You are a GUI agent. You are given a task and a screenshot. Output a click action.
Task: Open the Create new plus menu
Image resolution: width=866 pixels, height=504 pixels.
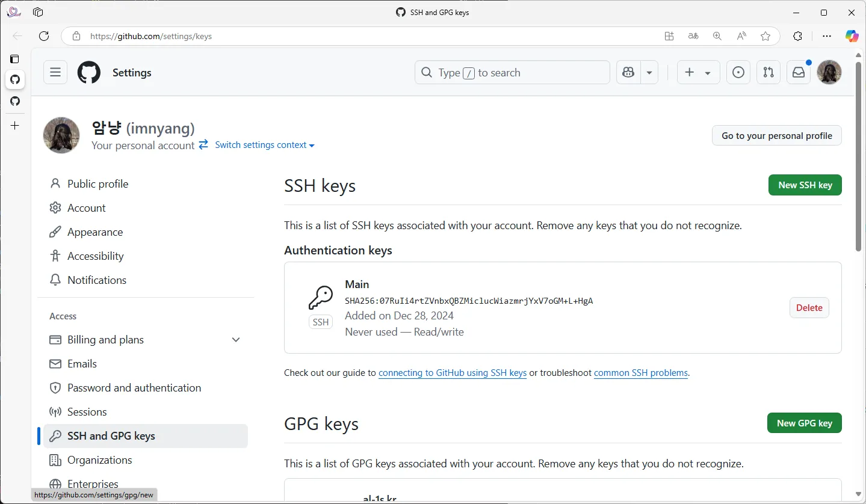click(x=698, y=72)
